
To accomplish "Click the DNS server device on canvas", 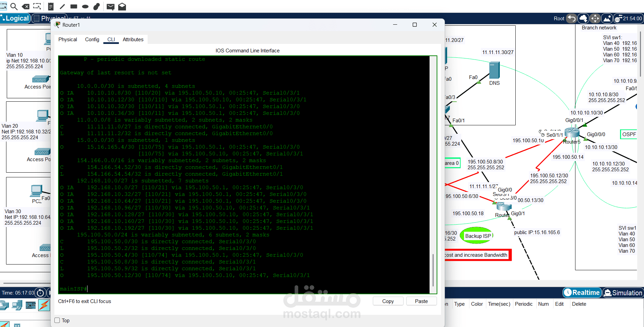I will tap(494, 70).
